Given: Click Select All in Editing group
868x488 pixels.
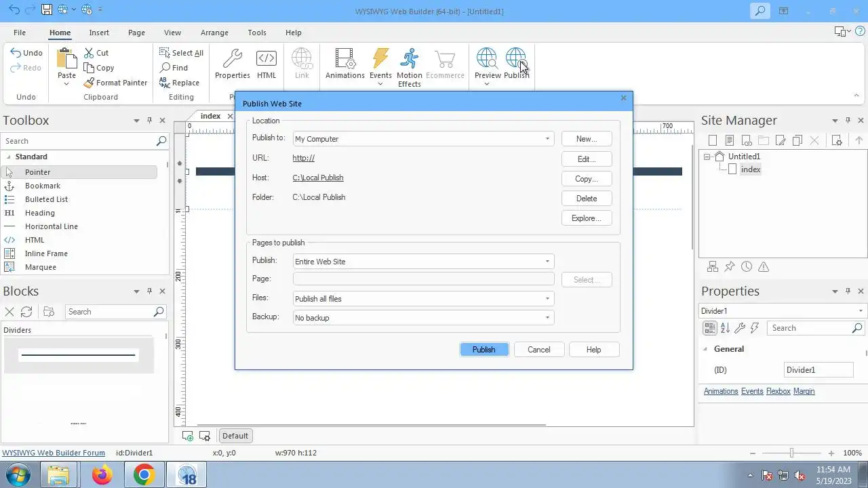Looking at the screenshot, I should [181, 53].
